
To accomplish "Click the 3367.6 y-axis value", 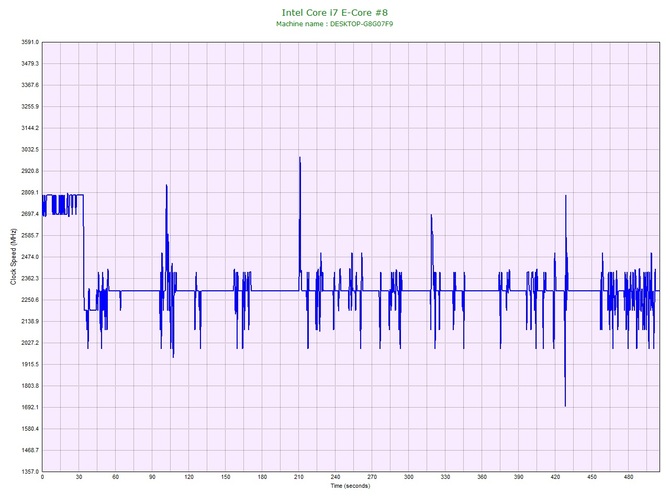I will pyautogui.click(x=30, y=85).
